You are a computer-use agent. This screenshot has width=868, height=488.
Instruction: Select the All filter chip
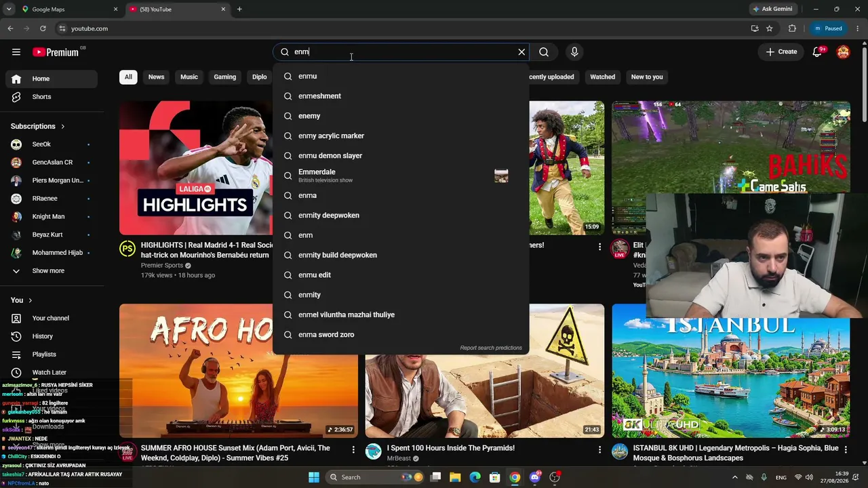128,77
